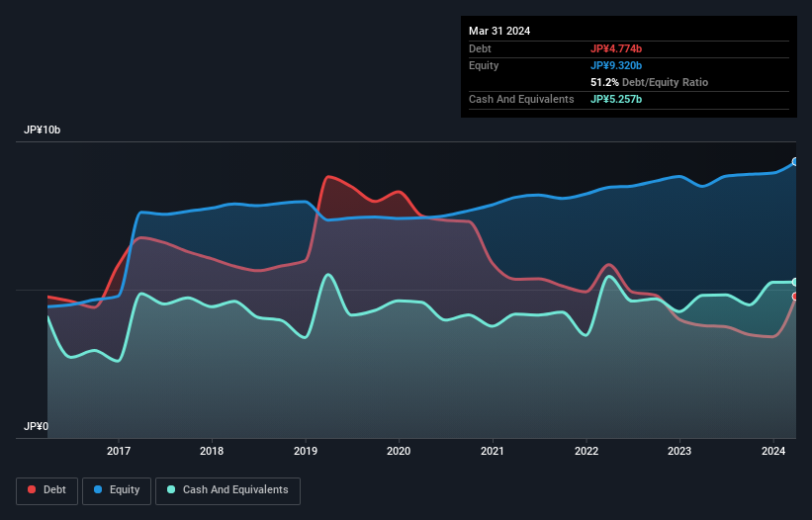
Task: Click the Cash And Equivalents tooltip label
Action: 521,99
